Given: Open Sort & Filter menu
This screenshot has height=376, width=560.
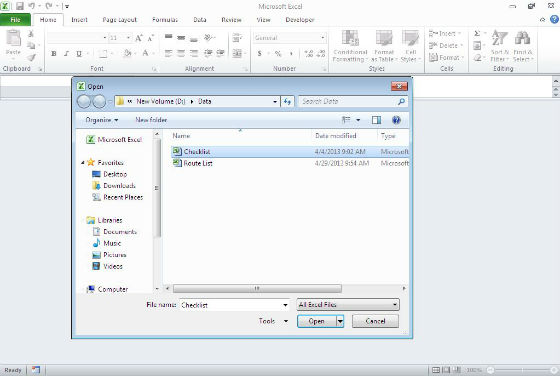Looking at the screenshot, I should 499,46.
